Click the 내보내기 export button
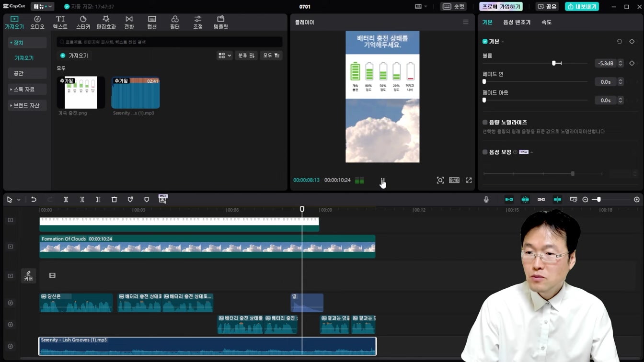Viewport: 644px width, 362px height. [x=582, y=7]
